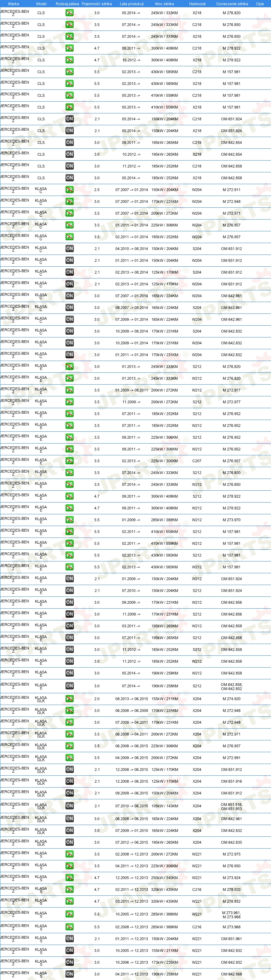This screenshot has width=271, height=980.
Task: Click date cell 07.2009 -> 01.2010
Action: click(131, 831)
